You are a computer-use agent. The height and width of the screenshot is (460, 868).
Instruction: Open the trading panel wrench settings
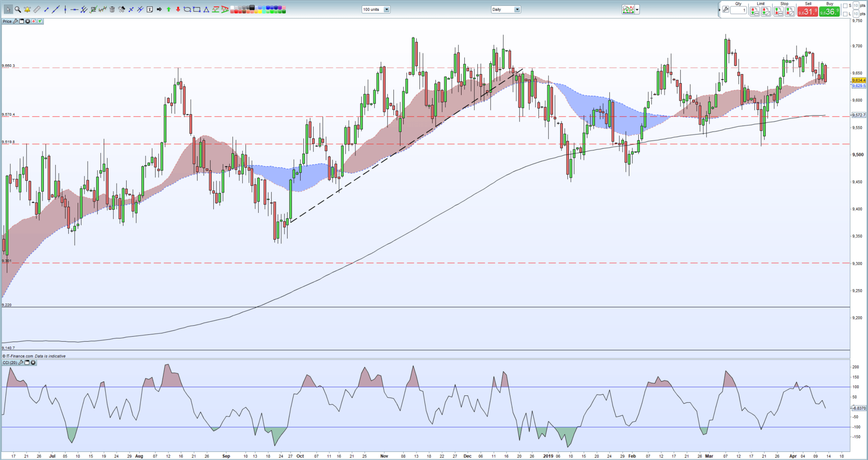tap(726, 9)
